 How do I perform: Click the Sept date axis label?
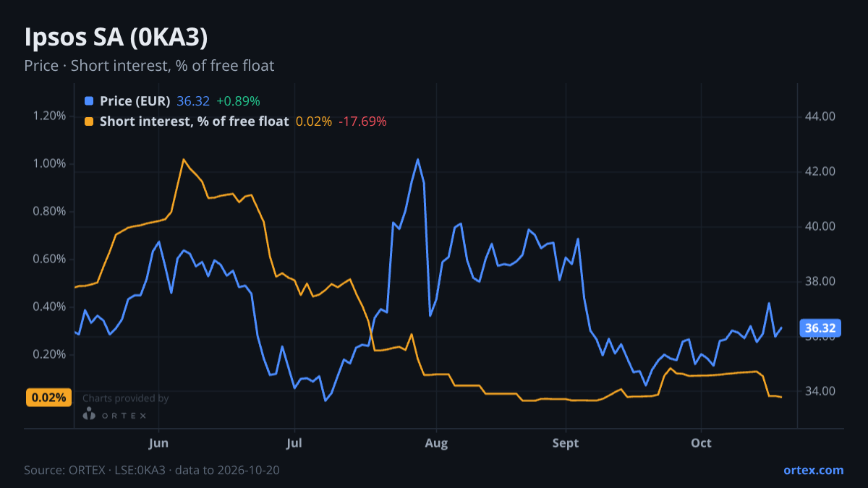coord(566,443)
